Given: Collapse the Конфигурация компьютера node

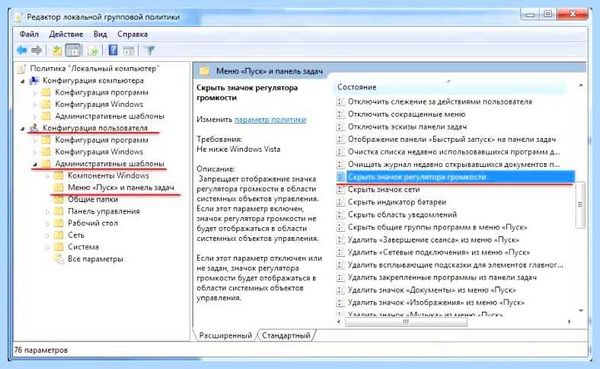Looking at the screenshot, I should [23, 81].
